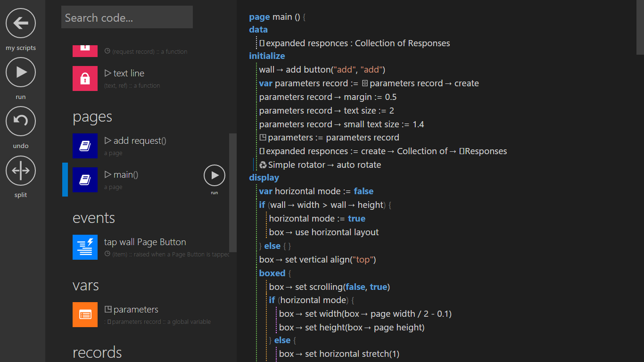This screenshot has height=362, width=644.
Task: Select the horizontal mode := true line
Action: point(317,219)
